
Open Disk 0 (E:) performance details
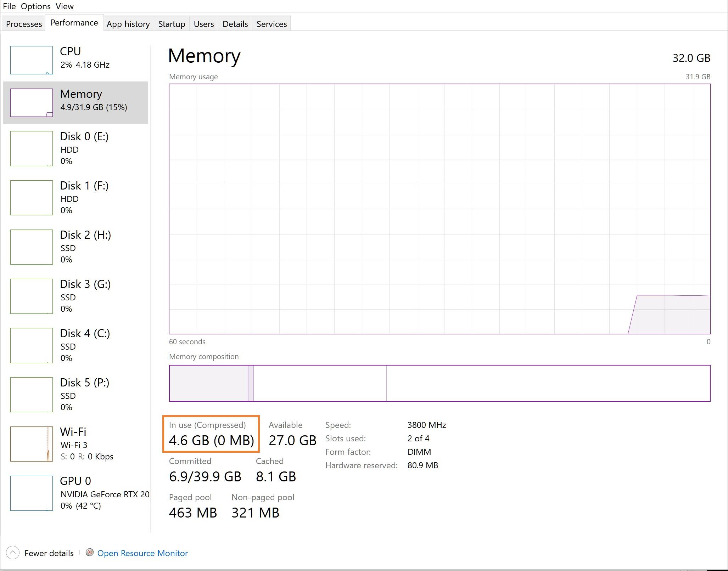(x=74, y=149)
